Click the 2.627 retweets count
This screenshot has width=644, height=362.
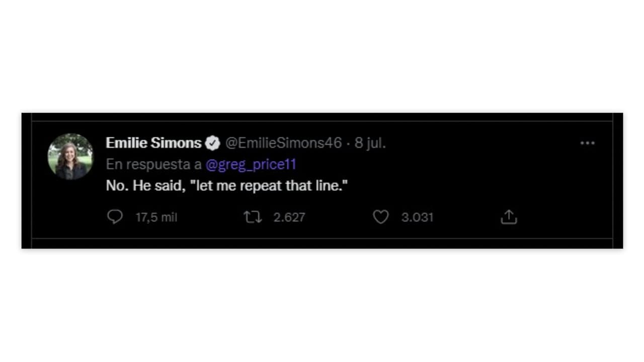pos(289,217)
